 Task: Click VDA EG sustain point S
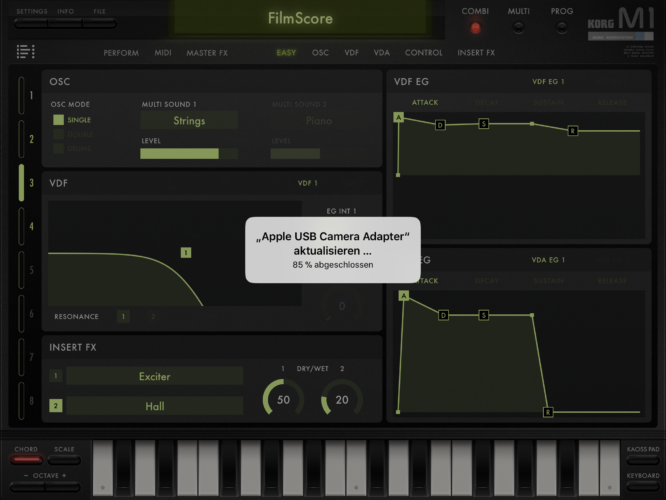483,315
